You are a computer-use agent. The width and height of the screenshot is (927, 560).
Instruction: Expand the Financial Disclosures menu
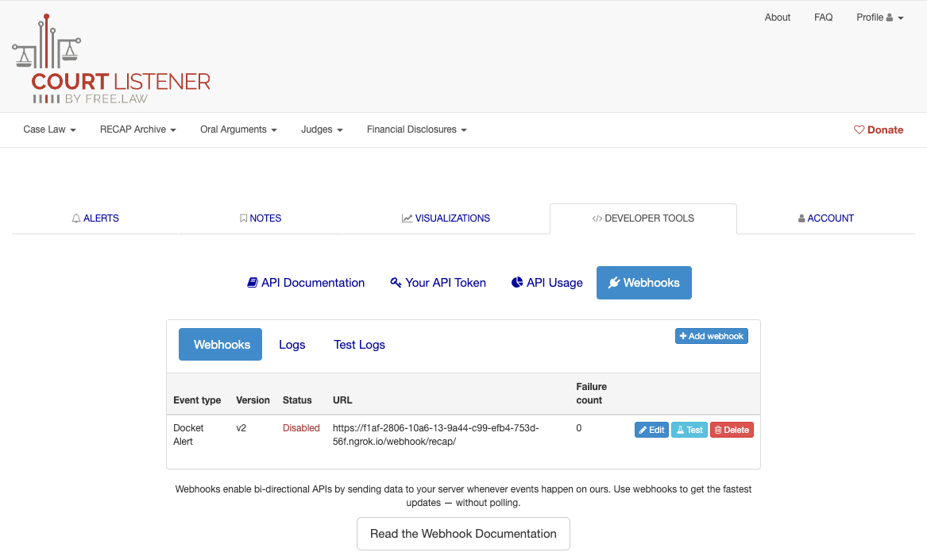[416, 129]
